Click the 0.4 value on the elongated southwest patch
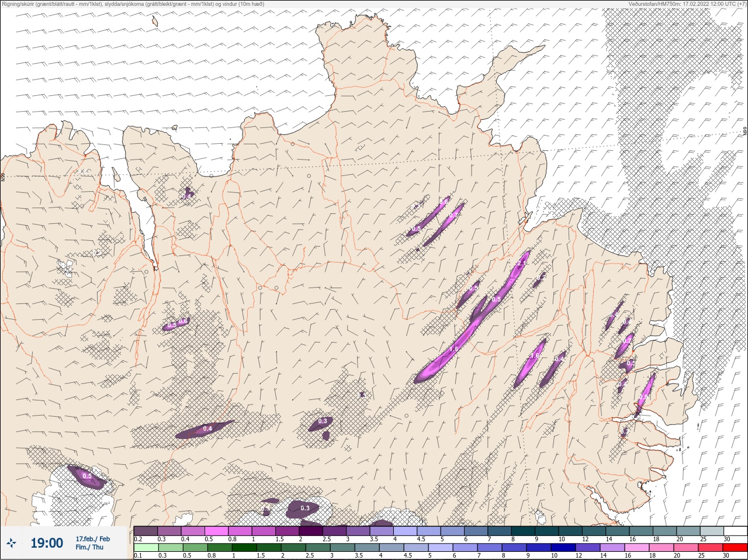Screen dimensions: 748x560 [x=207, y=429]
